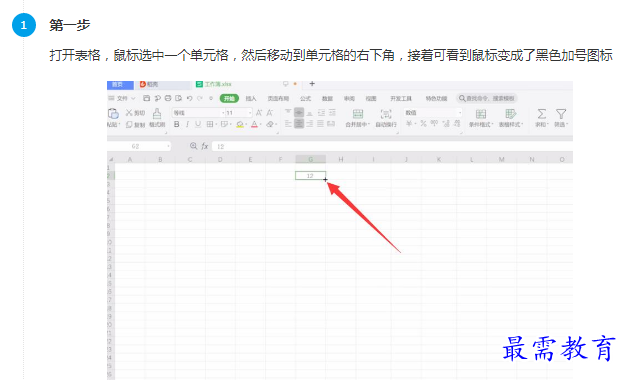Toggle Italic formatting
Image resolution: width=624 pixels, height=380 pixels.
click(x=187, y=124)
